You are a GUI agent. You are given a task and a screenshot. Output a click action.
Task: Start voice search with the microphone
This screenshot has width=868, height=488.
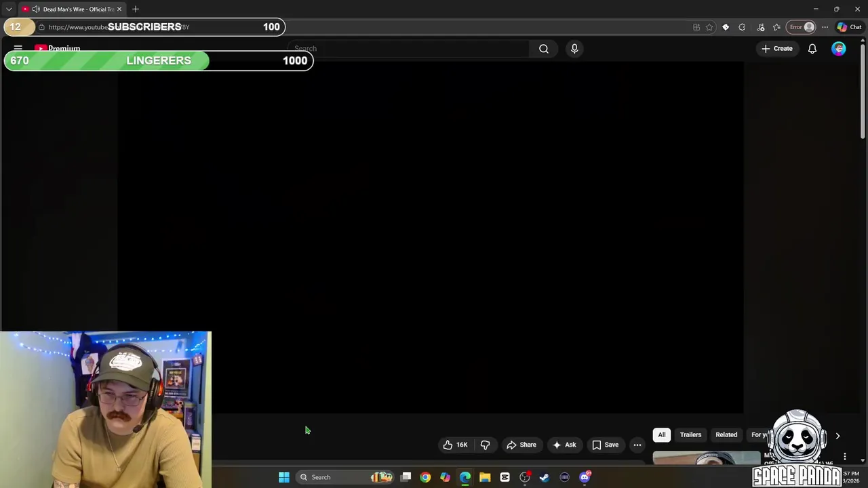point(574,49)
